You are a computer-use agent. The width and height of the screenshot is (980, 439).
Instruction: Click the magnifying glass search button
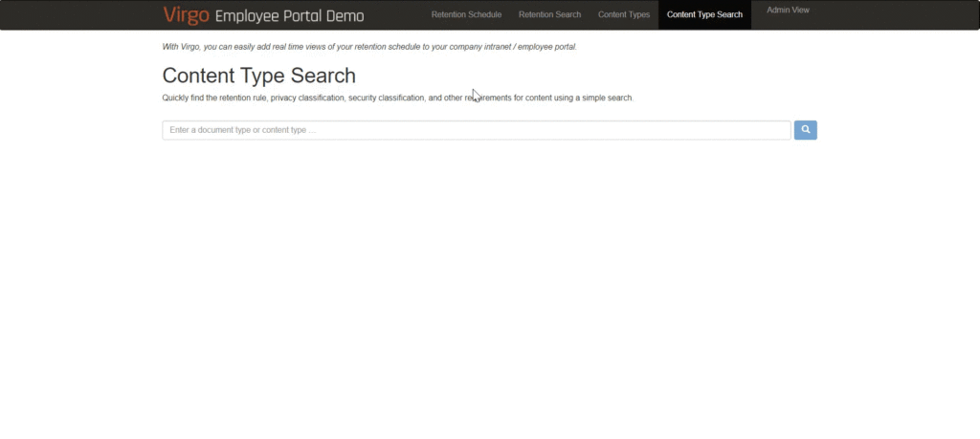pos(805,130)
